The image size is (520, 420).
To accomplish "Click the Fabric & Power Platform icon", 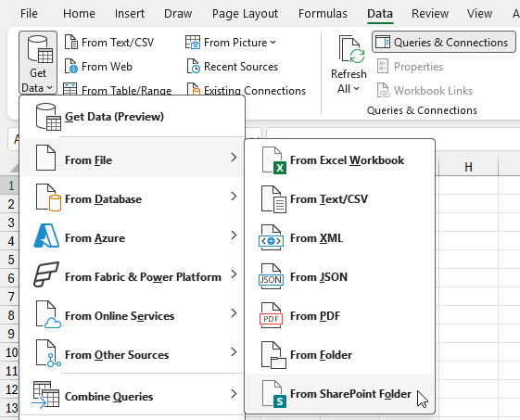I will 46,274.
